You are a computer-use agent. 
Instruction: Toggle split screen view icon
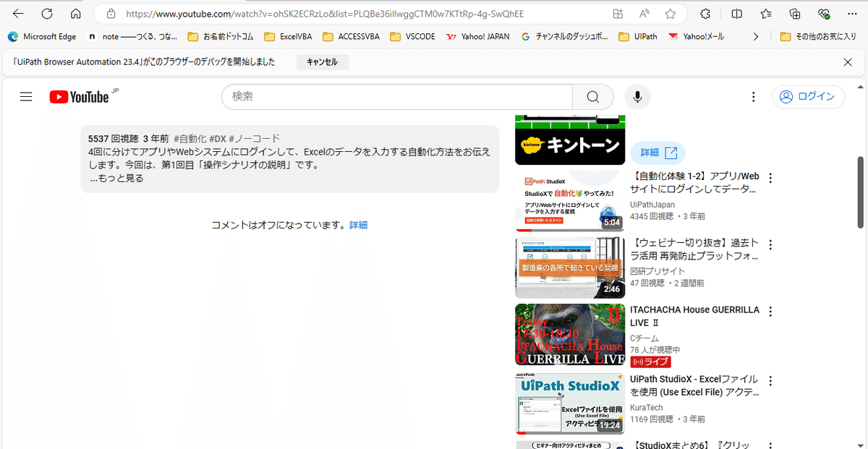[736, 14]
